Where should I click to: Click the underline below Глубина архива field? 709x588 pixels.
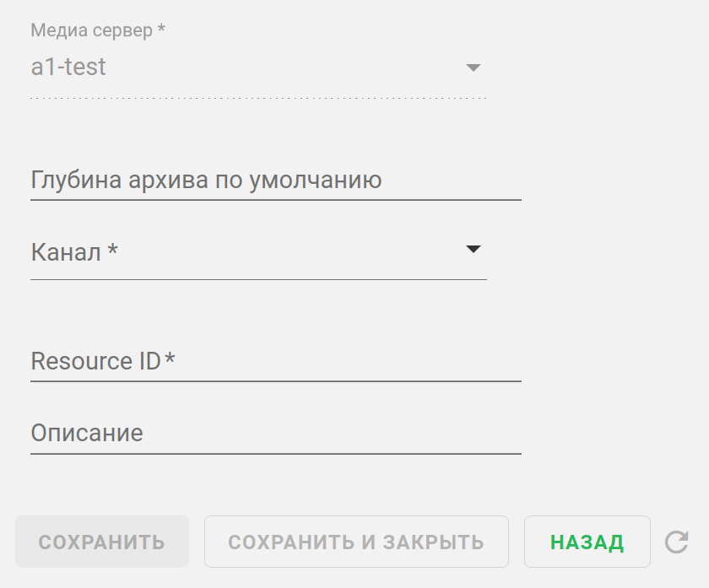click(275, 199)
